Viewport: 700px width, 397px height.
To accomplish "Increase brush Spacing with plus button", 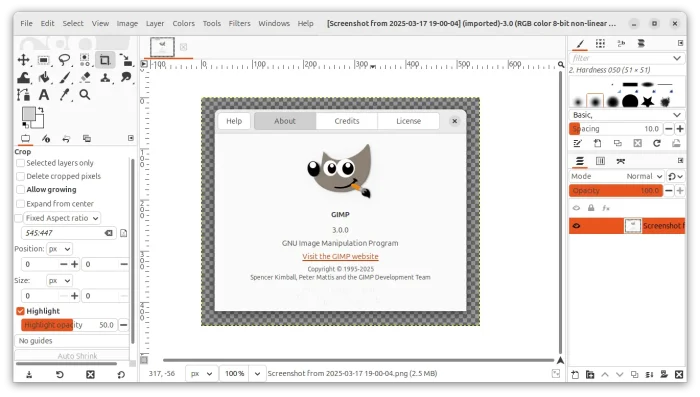I will pyautogui.click(x=679, y=129).
